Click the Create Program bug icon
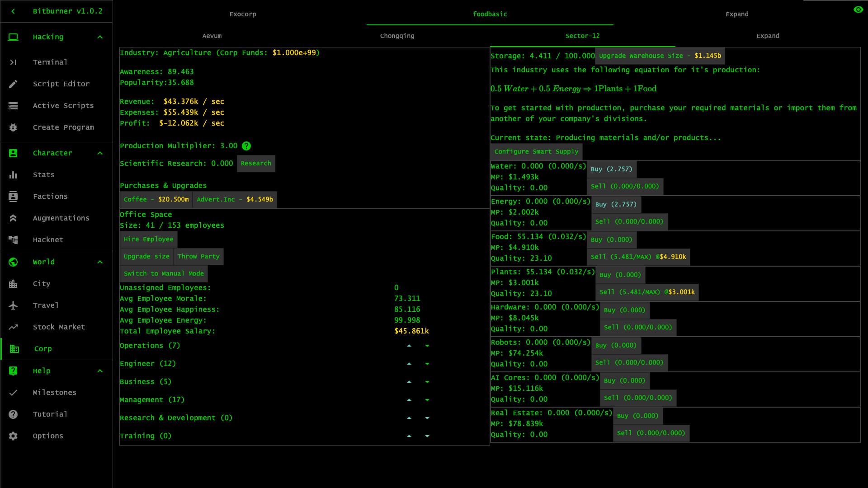Viewport: 868px width, 488px height. coord(14,127)
